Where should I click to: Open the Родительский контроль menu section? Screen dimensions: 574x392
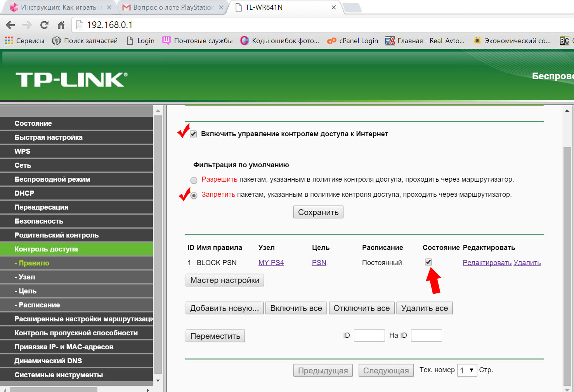(x=57, y=235)
